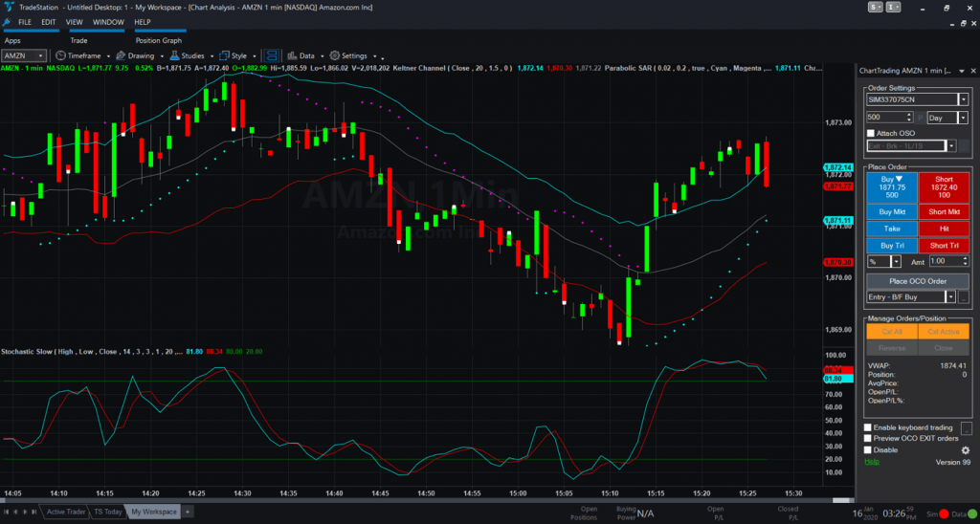Open the Position Graph section
Screen dimensions: 980x524
pyautogui.click(x=158, y=40)
